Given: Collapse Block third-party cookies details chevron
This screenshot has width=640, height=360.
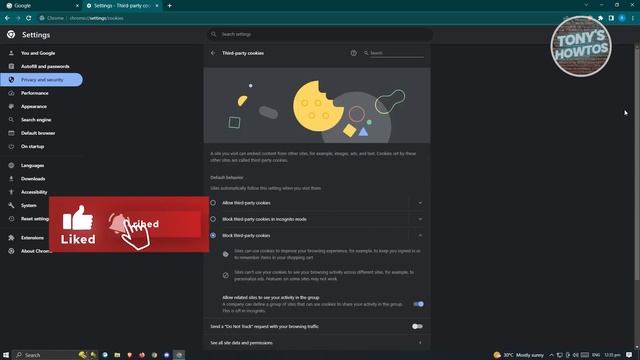Looking at the screenshot, I should pyautogui.click(x=420, y=236).
